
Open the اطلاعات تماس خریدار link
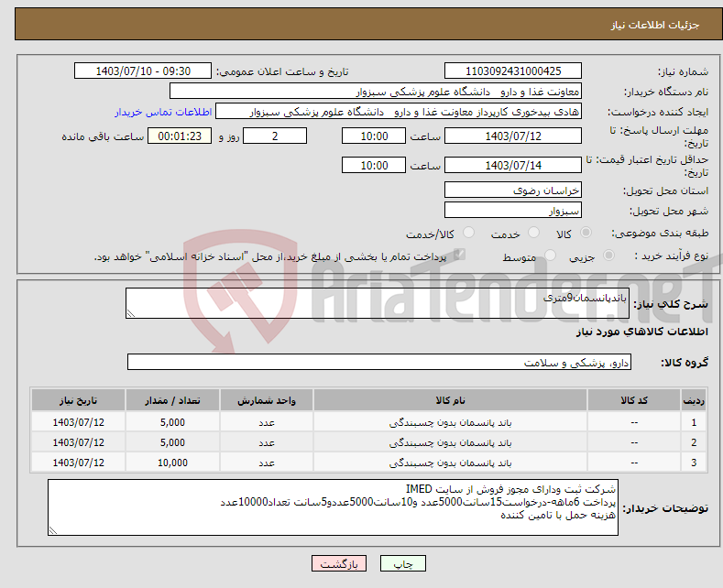[x=163, y=112]
